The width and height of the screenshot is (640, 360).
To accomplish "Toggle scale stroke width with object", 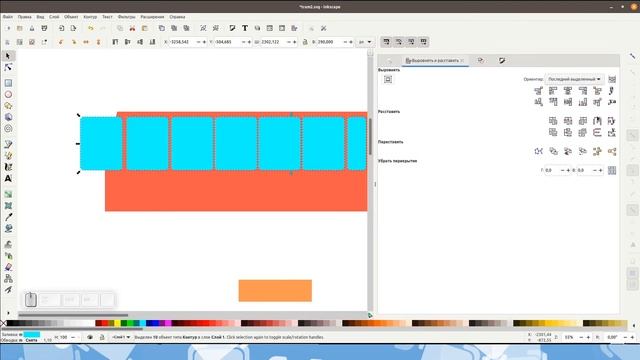I will click(386, 42).
